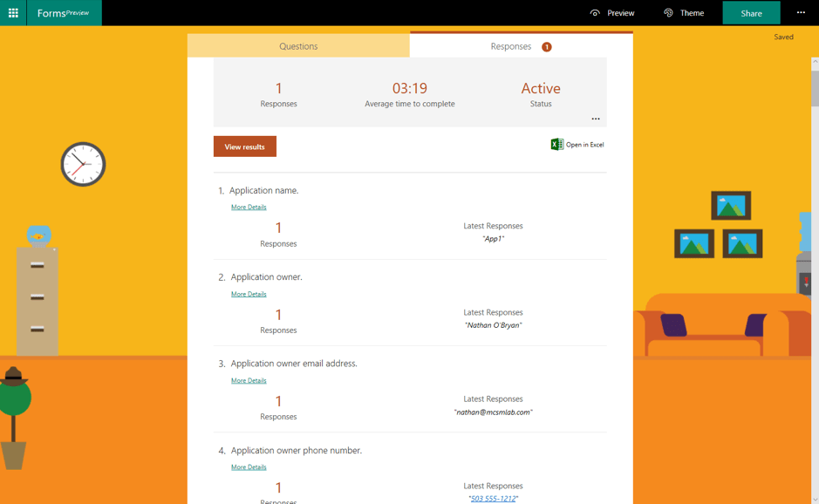Click the View results button
The width and height of the screenshot is (819, 504).
point(244,146)
